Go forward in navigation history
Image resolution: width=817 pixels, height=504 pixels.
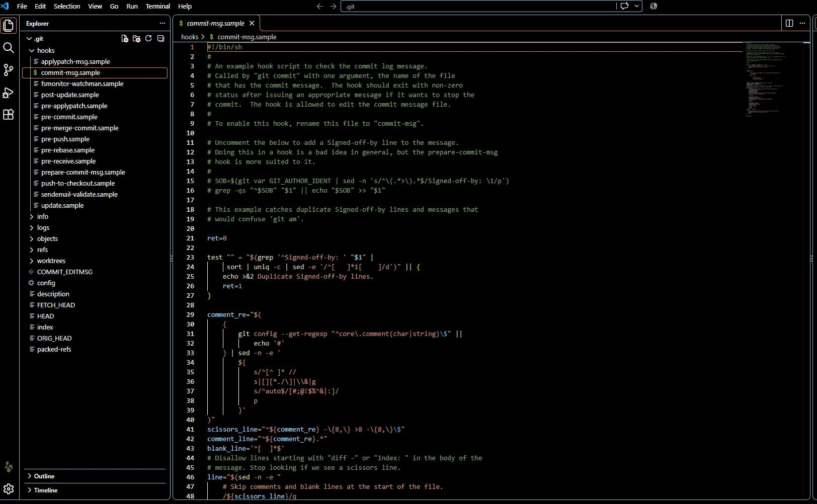[x=333, y=6]
